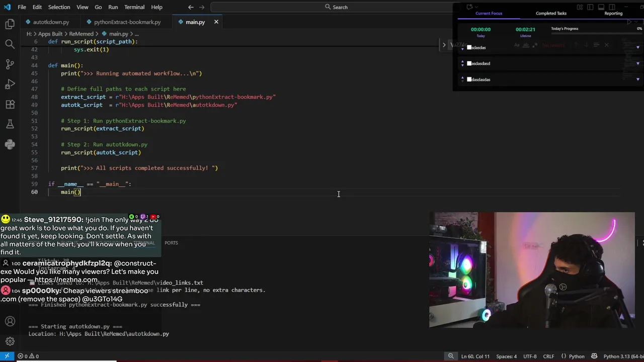The height and width of the screenshot is (362, 644).
Task: Open the Run menu
Action: point(113,7)
